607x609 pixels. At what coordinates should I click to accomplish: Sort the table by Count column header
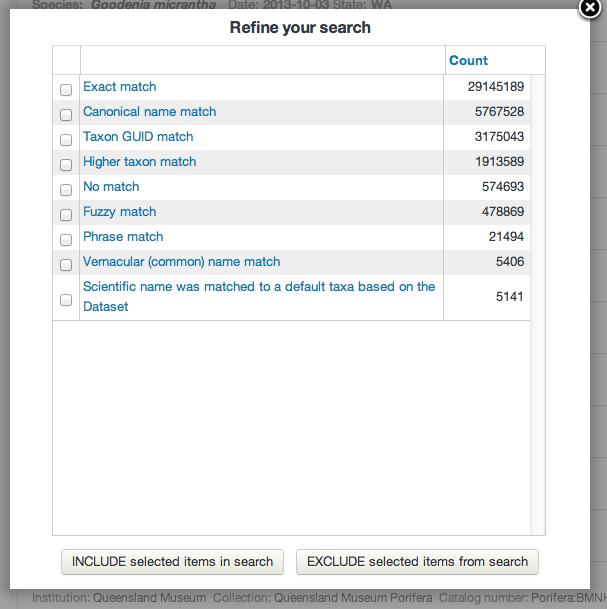[468, 61]
